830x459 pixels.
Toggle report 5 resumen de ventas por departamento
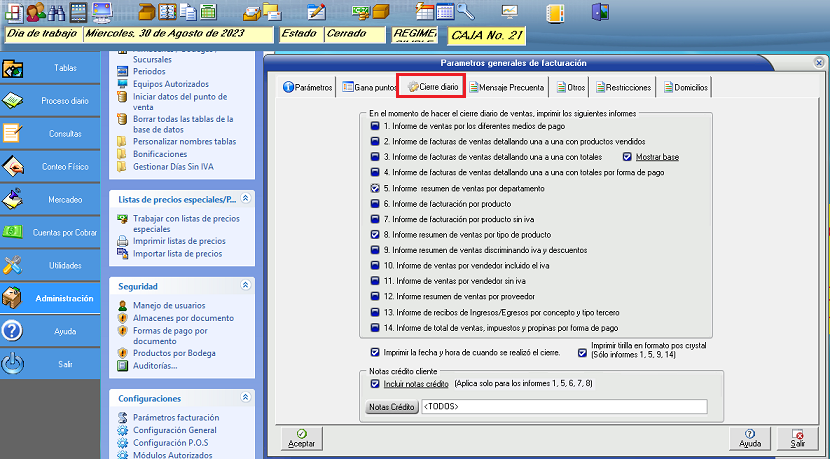click(374, 188)
